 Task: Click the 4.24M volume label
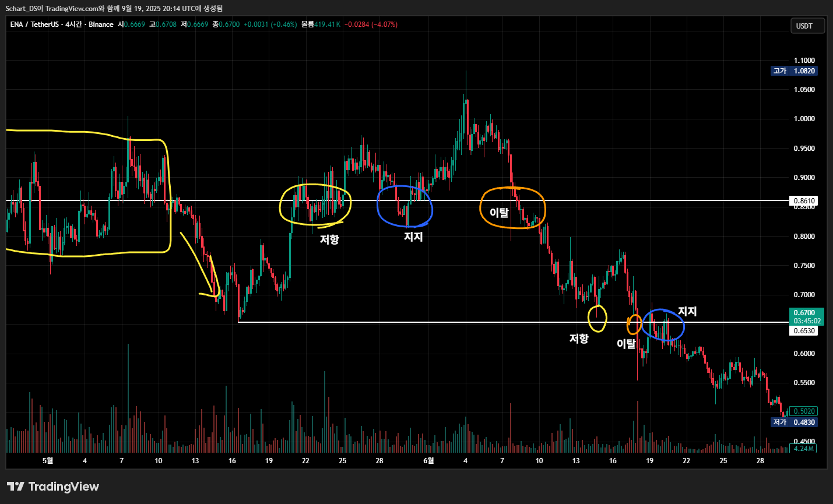[x=804, y=449]
